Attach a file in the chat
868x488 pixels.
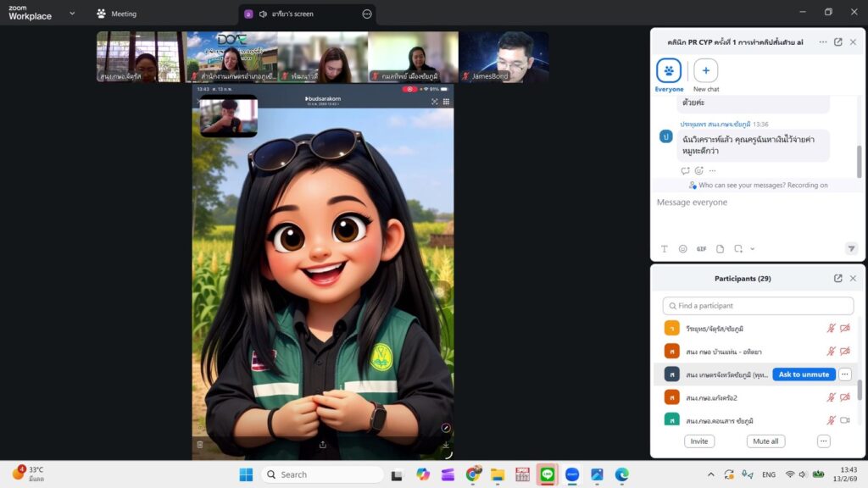(x=720, y=249)
